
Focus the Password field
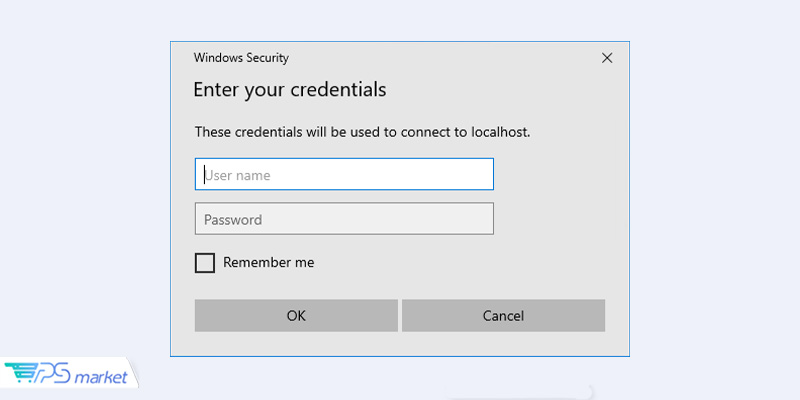(x=344, y=219)
